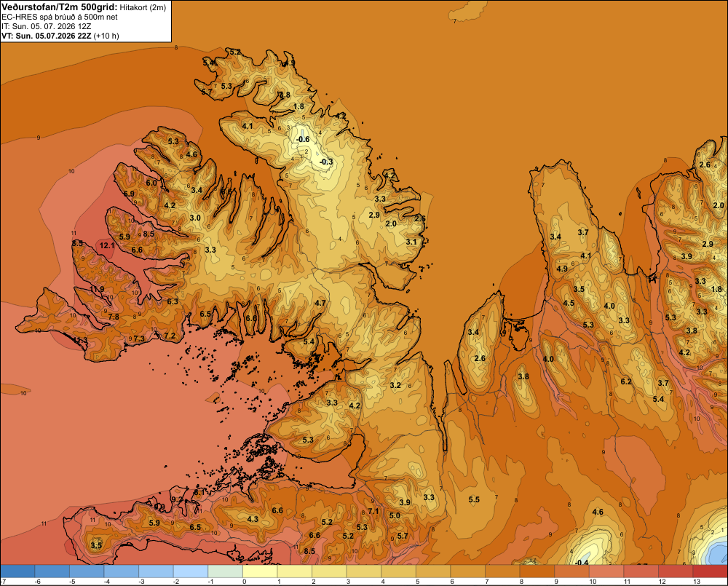Click the 6.2 temperature value
The height and width of the screenshot is (586, 728).
[x=626, y=381]
